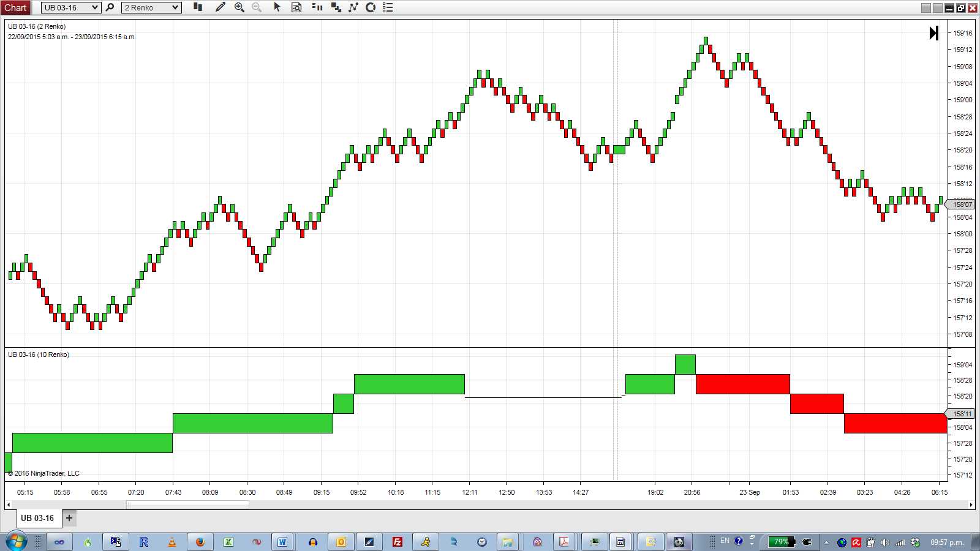Click the scrollbar right arrow
This screenshot has width=980, height=551.
(x=971, y=504)
